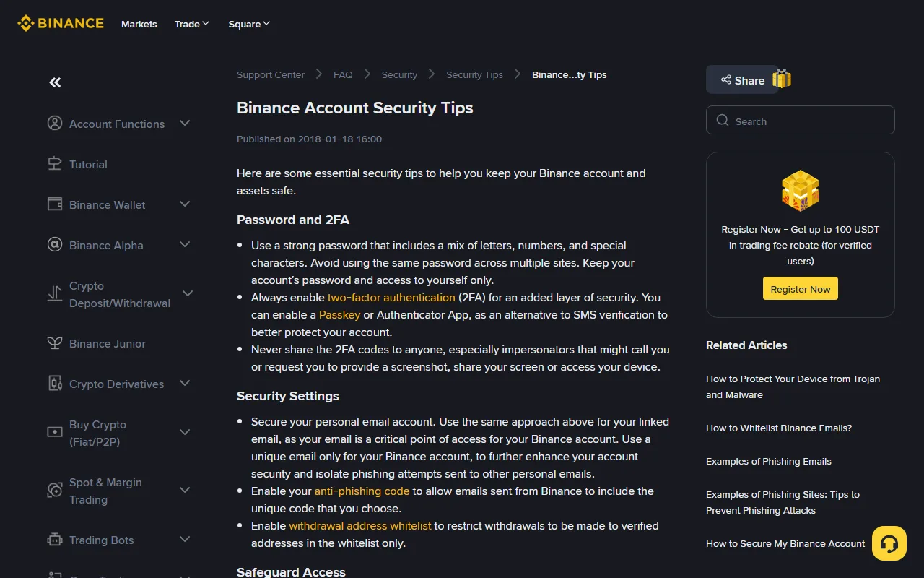Go to Security Tips breadcrumb

point(474,74)
